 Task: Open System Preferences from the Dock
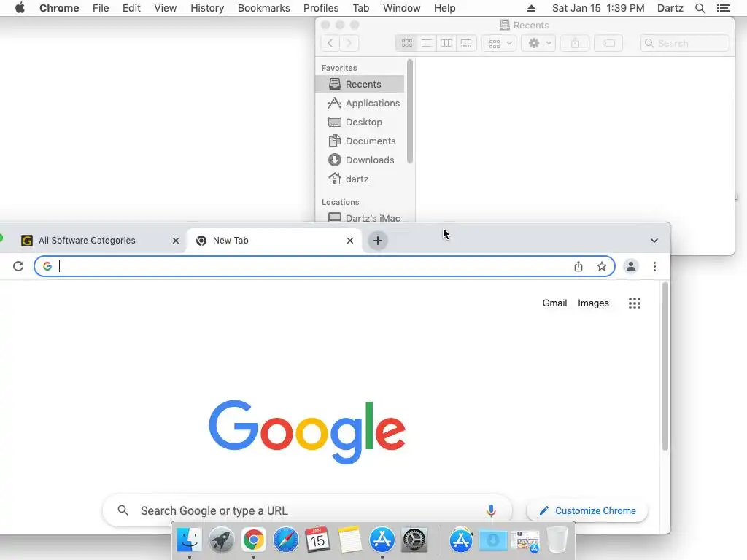414,540
